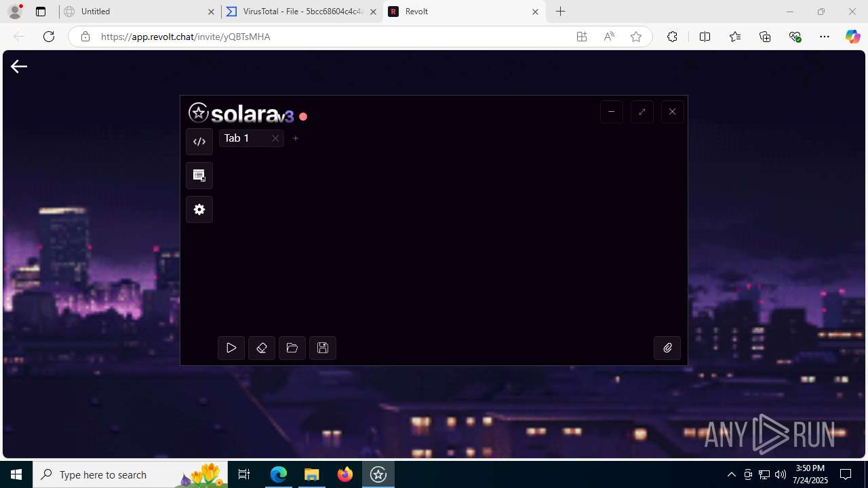
Task: Open tab actions menu
Action: [x=41, y=12]
